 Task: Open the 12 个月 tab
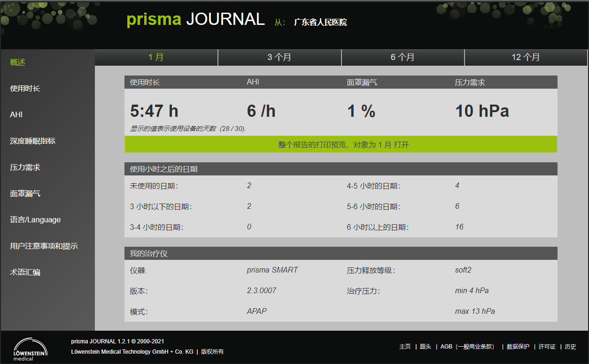pyautogui.click(x=526, y=57)
